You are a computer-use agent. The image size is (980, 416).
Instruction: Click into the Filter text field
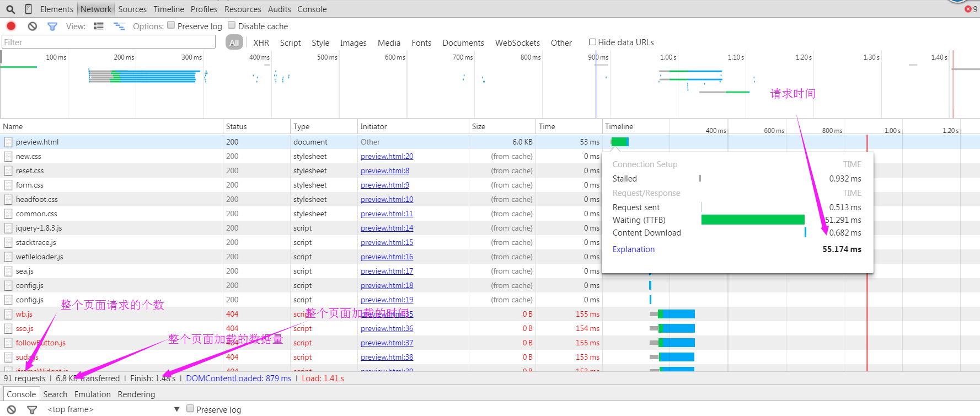tap(109, 42)
